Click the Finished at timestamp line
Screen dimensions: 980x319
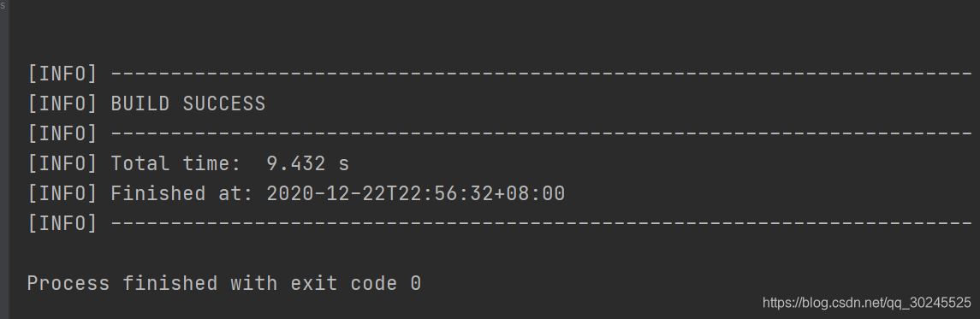click(295, 193)
